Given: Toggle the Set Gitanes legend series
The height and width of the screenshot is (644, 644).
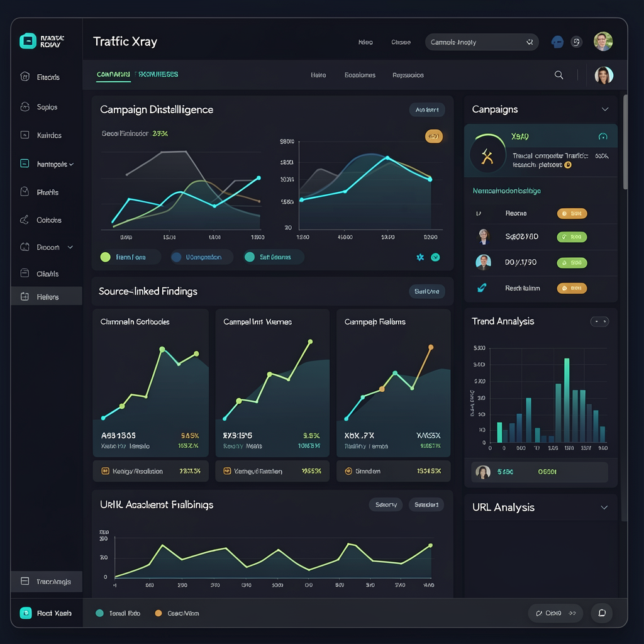Looking at the screenshot, I should coord(273,257).
